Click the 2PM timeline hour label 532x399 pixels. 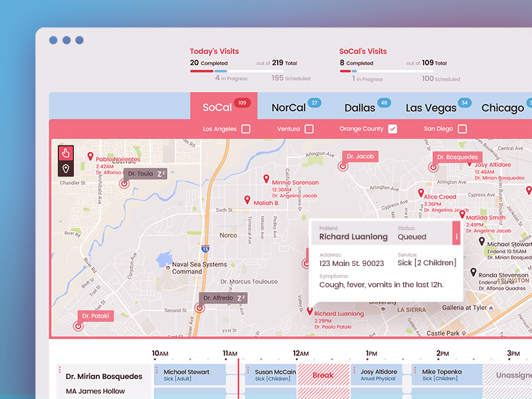coord(443,353)
